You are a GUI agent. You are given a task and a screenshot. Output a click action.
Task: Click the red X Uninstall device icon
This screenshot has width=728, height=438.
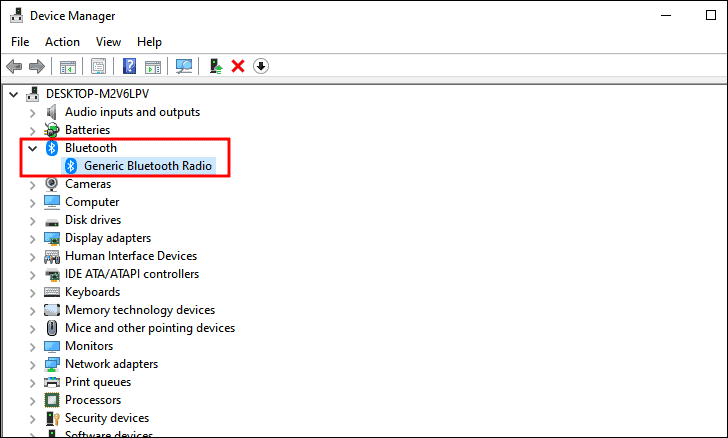[238, 66]
